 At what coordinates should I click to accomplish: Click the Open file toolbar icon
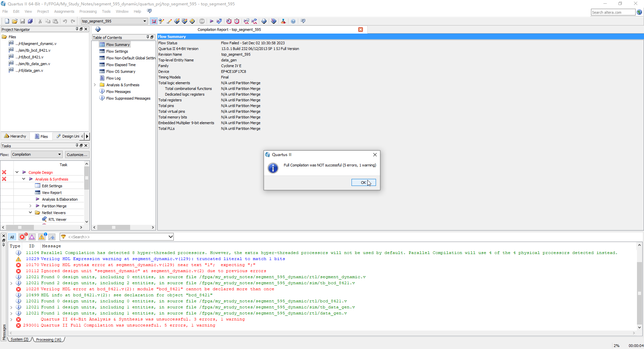pyautogui.click(x=14, y=21)
